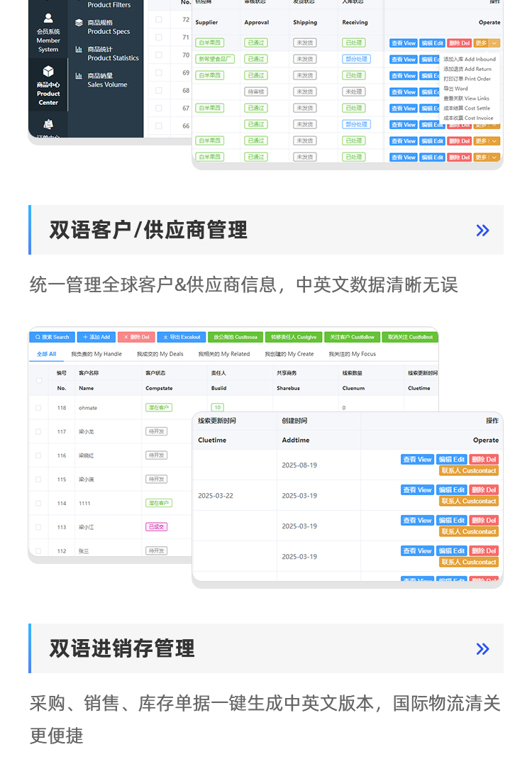The width and height of the screenshot is (532, 764).
Task: Click the 添加 Add button
Action: click(x=96, y=337)
